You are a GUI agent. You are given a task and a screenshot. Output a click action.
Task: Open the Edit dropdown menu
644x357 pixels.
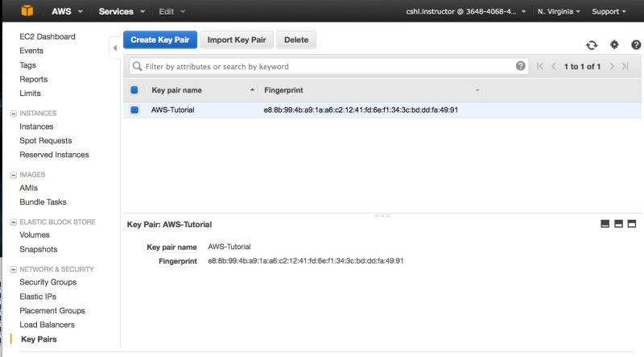coord(172,11)
